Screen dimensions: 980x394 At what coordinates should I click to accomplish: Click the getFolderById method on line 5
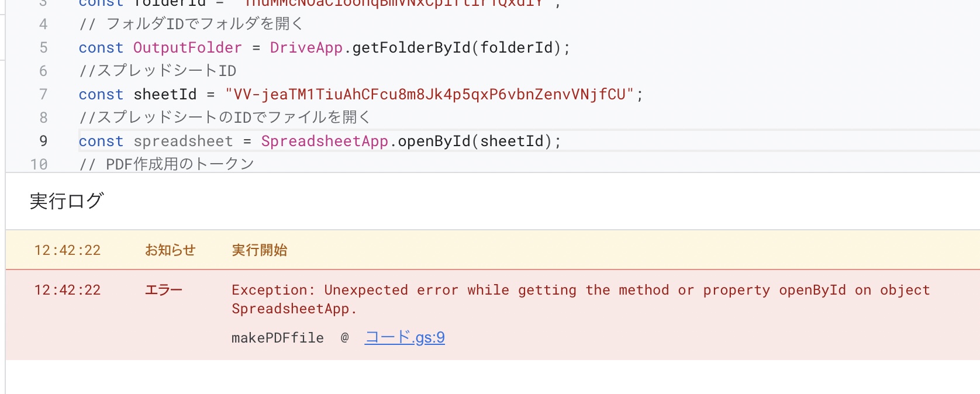412,47
